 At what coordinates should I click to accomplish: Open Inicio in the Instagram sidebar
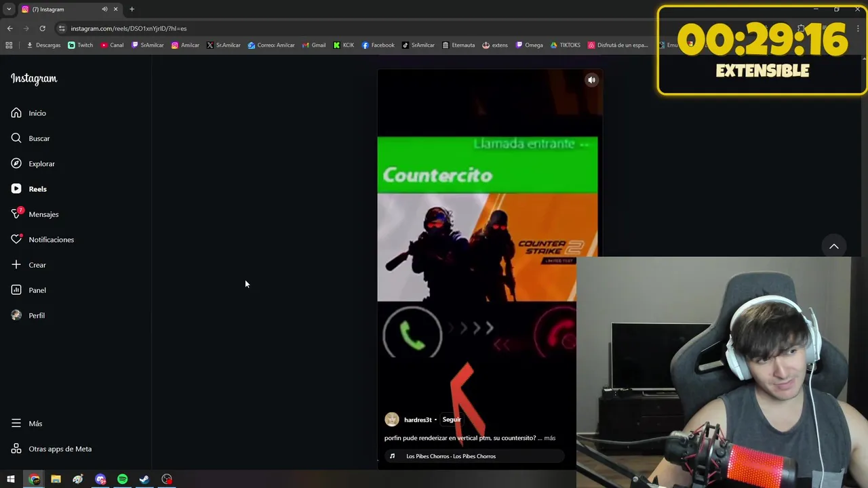28,113
